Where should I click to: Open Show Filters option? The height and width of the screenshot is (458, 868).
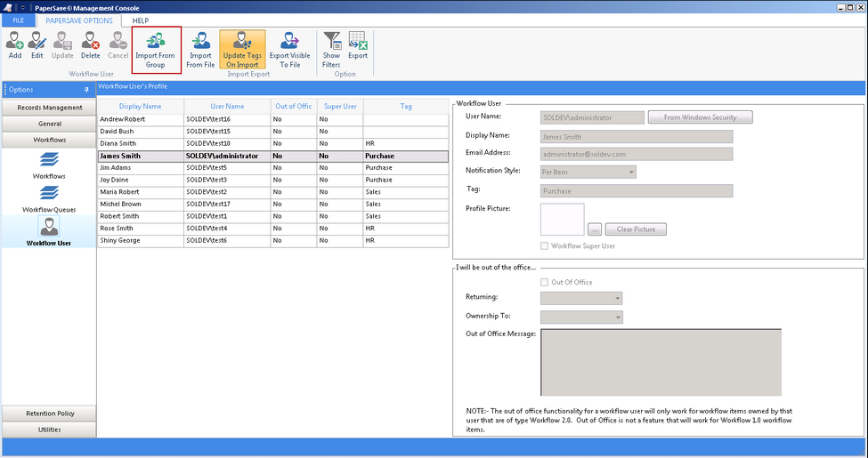click(x=331, y=50)
